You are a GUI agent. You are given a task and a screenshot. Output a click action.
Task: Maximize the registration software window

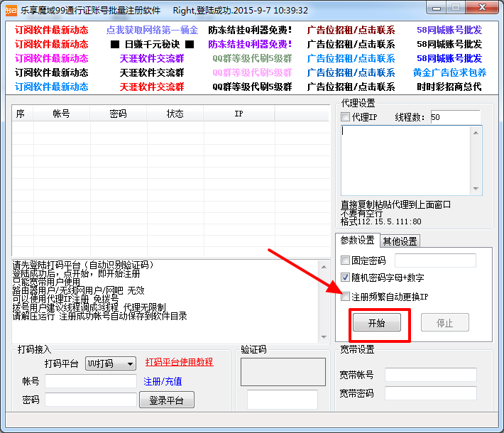455,8
